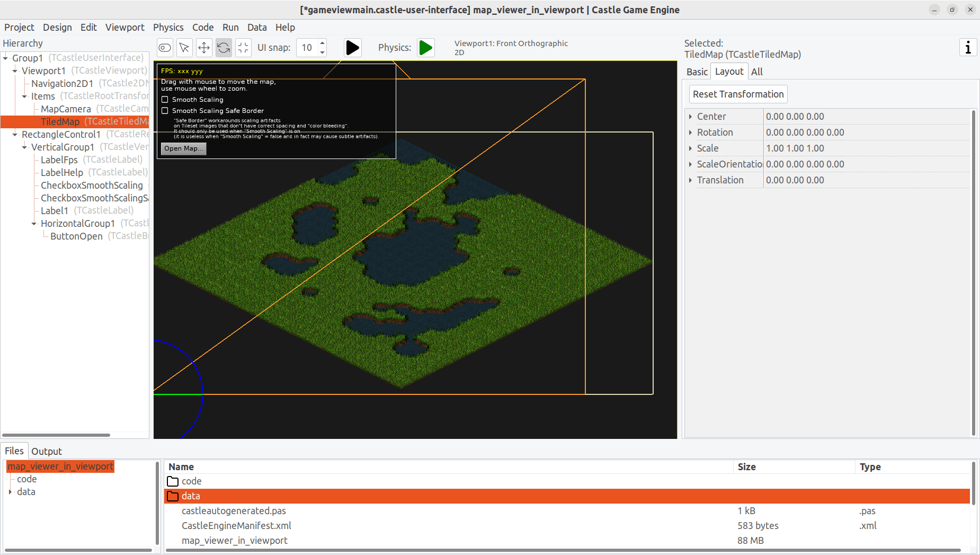Click the UI snap input field
The image size is (980, 555).
coord(307,48)
